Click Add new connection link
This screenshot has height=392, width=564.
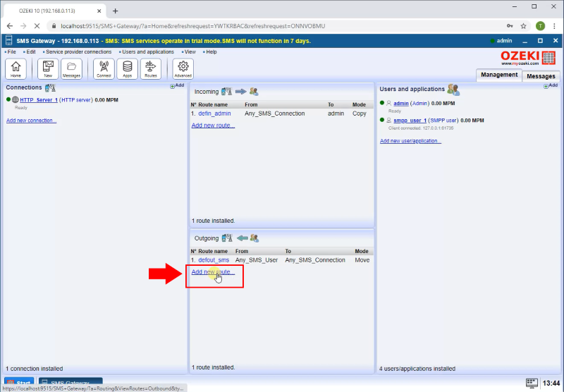coord(31,121)
